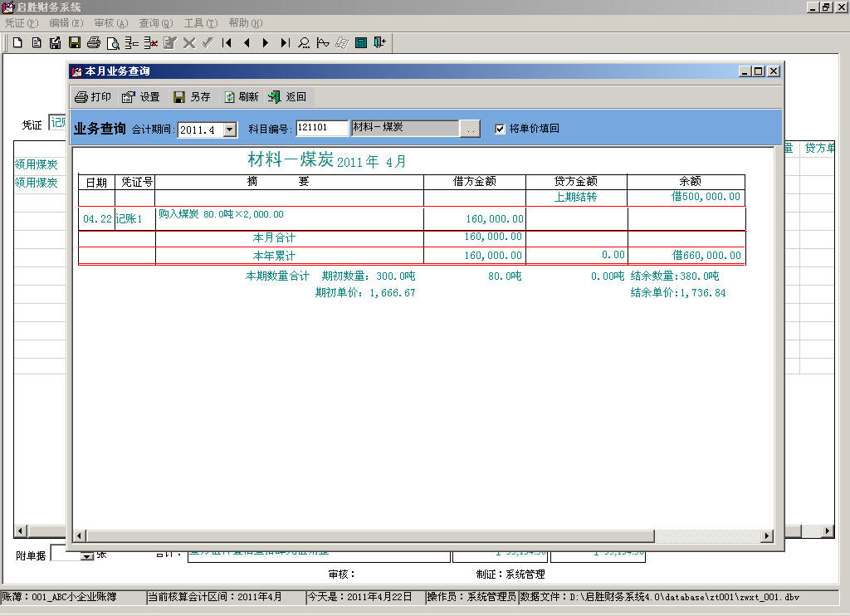
Task: Click query window scroll right arrow
Action: pos(766,535)
